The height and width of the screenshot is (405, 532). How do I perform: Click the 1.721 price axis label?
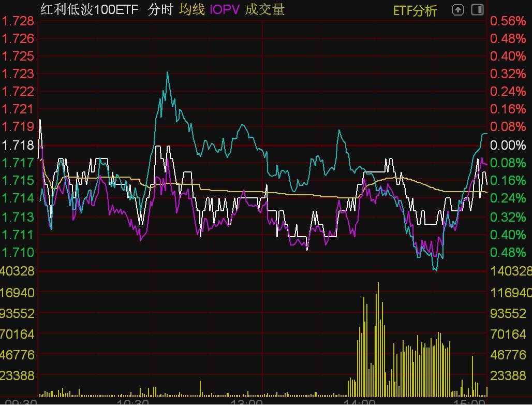click(18, 109)
